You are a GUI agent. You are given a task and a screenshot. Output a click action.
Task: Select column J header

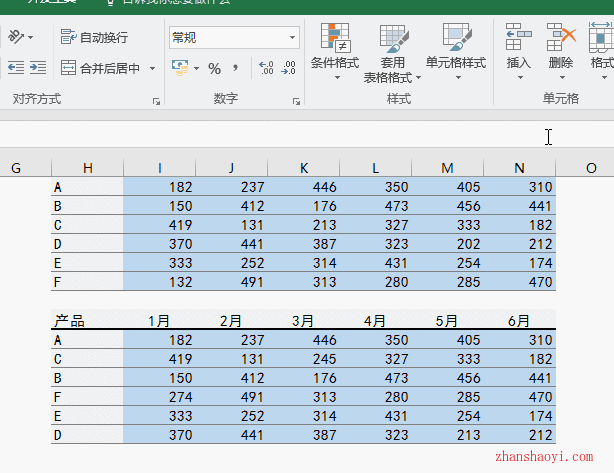(x=231, y=168)
